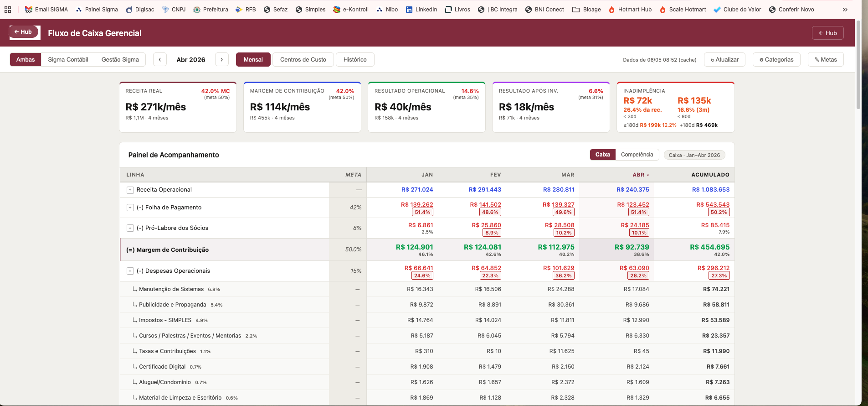
Task: Click the page vertical scrollbar
Action: [x=858, y=64]
